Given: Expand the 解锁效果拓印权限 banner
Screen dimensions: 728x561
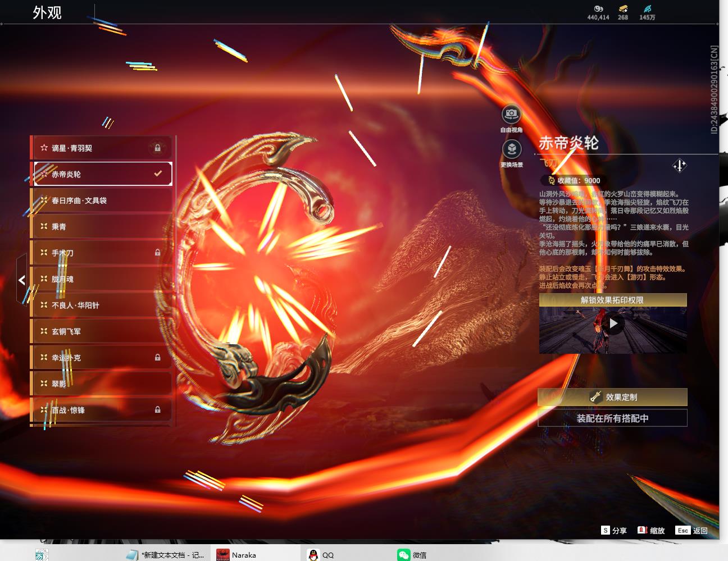Looking at the screenshot, I should (613, 300).
